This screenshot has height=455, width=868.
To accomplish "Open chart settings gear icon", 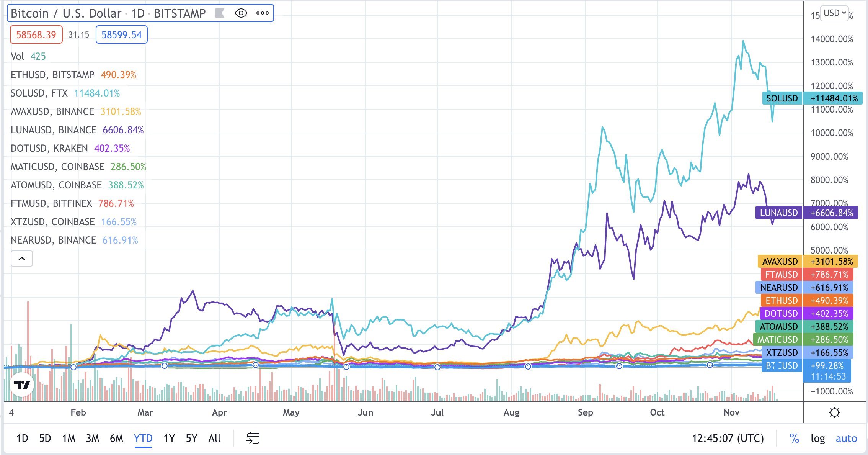I will pos(834,412).
